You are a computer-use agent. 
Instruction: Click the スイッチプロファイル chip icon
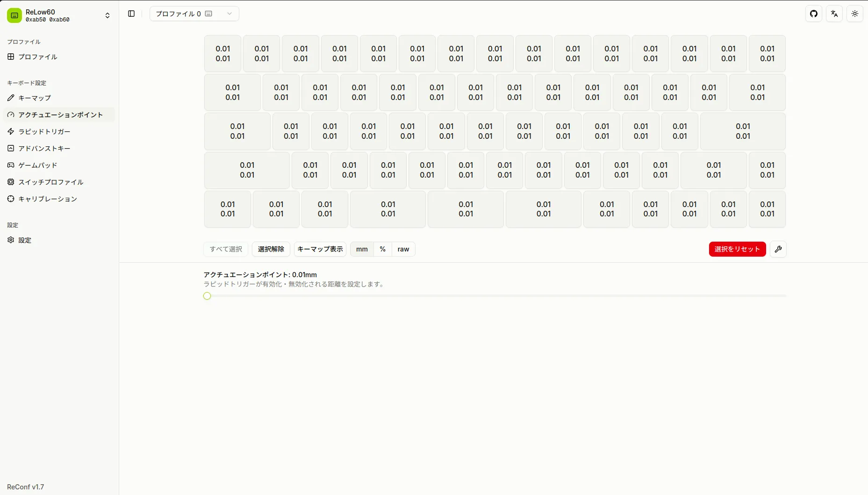(11, 182)
